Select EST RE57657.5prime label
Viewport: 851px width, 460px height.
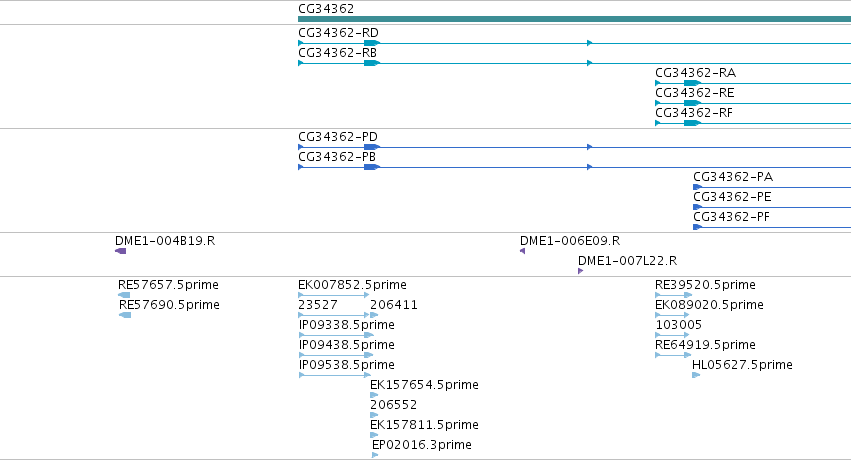point(168,285)
